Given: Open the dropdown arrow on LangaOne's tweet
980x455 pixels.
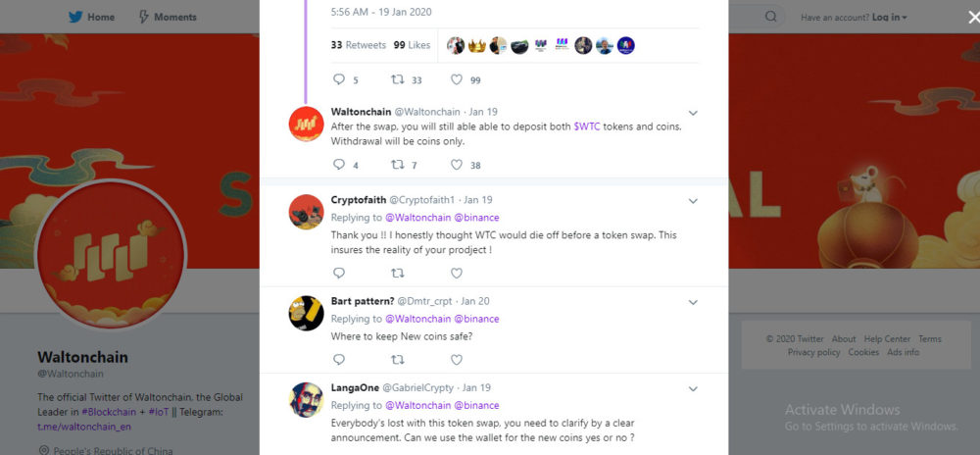Looking at the screenshot, I should point(693,388).
